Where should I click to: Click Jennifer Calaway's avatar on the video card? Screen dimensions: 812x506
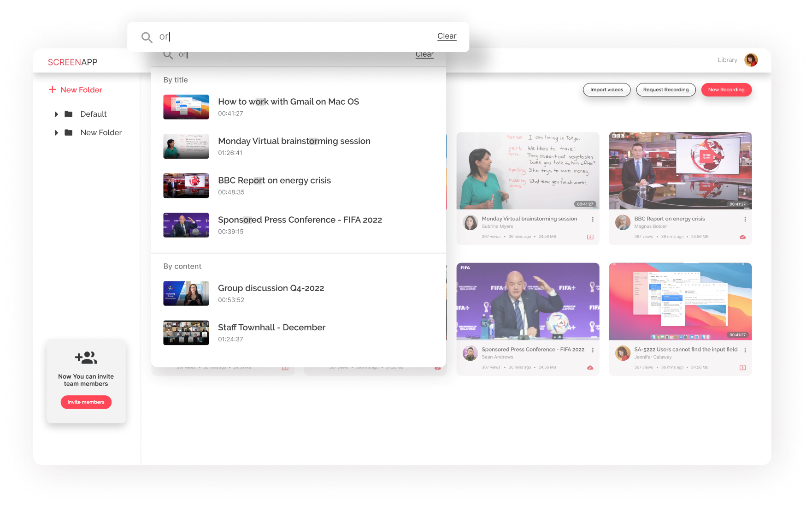pos(623,353)
